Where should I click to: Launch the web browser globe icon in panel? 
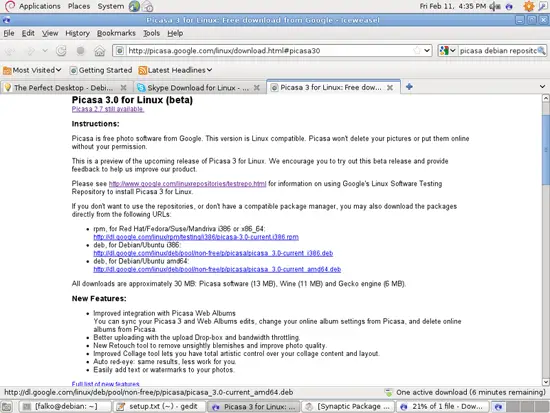[x=134, y=6]
